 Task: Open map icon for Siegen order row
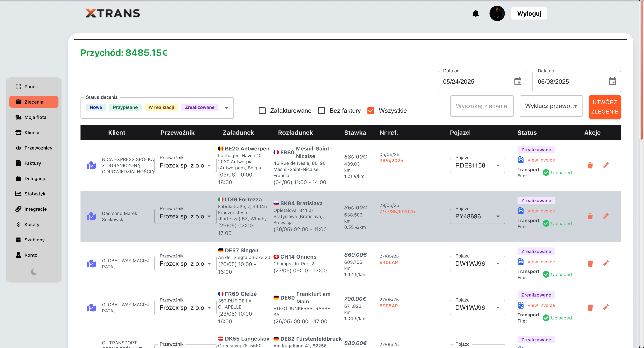(x=91, y=264)
